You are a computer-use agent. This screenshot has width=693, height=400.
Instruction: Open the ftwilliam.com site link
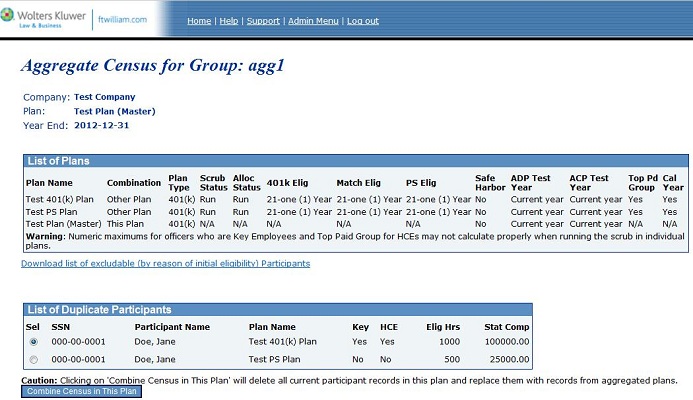pos(122,19)
